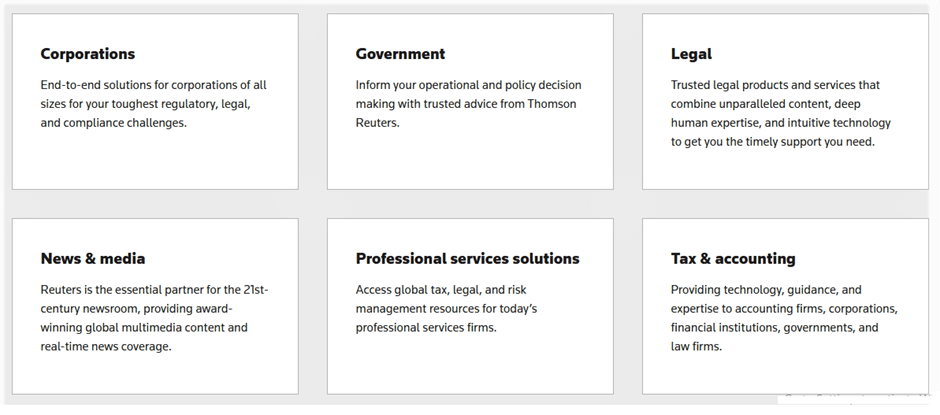Open the Government heading link

[400, 54]
